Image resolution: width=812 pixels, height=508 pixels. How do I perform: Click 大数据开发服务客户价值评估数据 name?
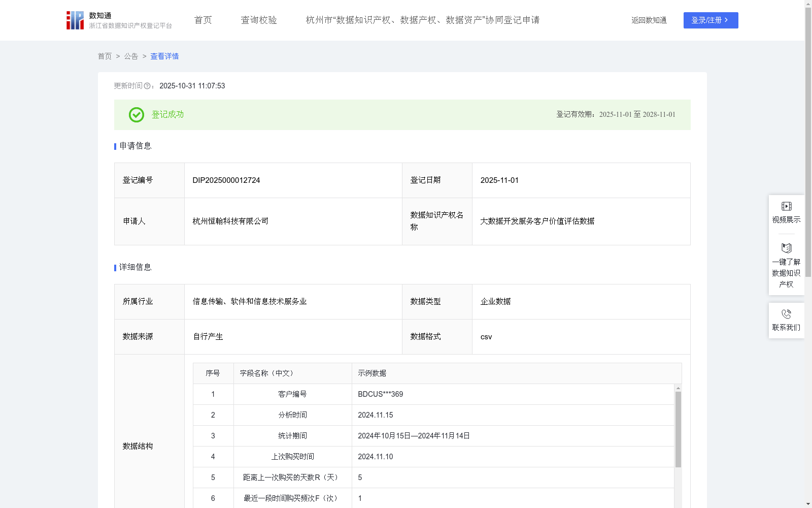(x=537, y=221)
